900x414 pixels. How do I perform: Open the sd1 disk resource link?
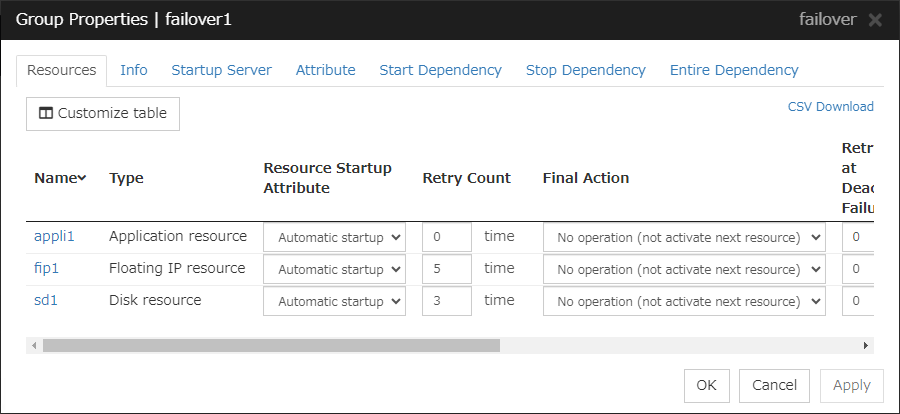point(46,301)
